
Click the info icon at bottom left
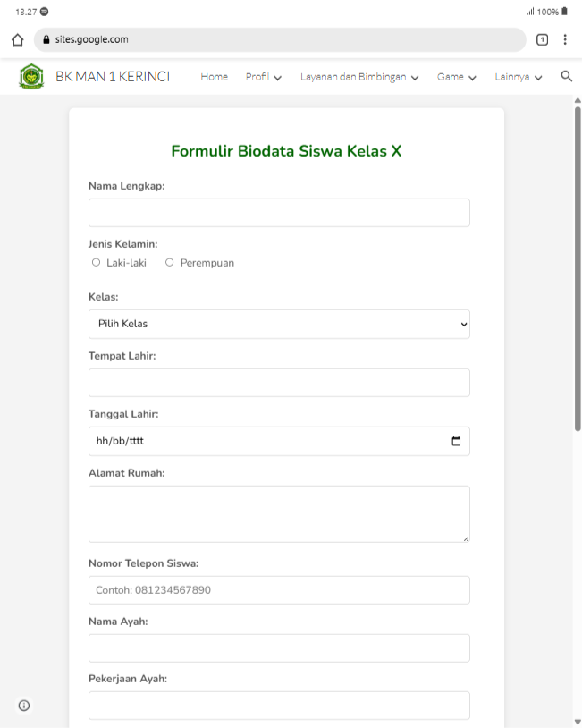click(x=24, y=706)
